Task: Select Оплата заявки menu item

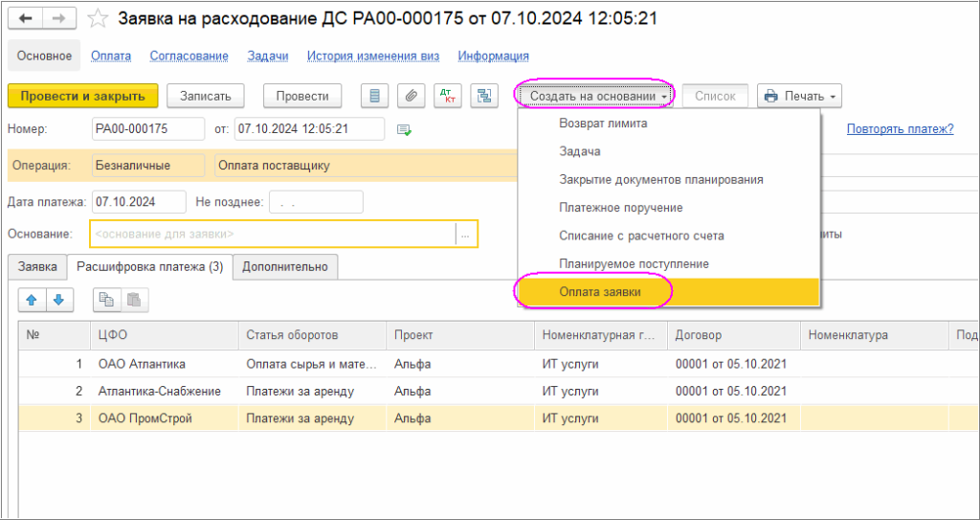Action: 600,292
